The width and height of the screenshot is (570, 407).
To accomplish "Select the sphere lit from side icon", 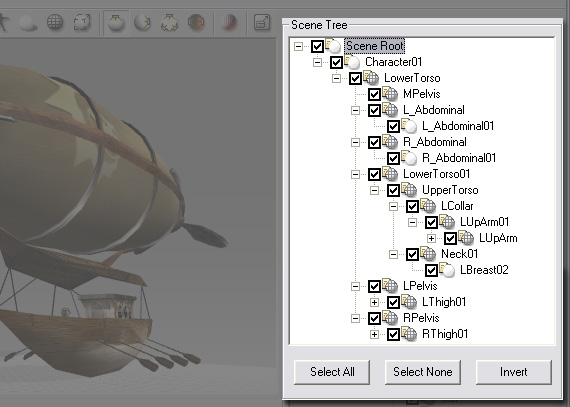I will click(x=142, y=23).
